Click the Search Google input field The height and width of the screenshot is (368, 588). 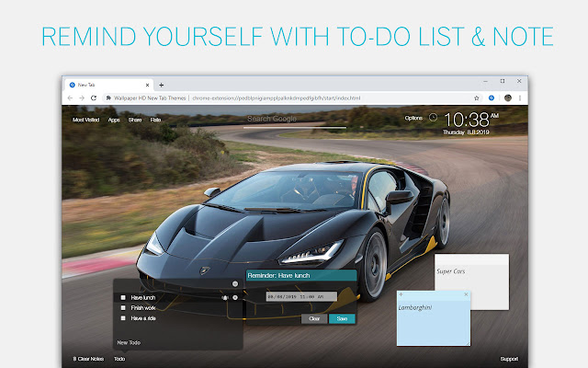coord(295,121)
